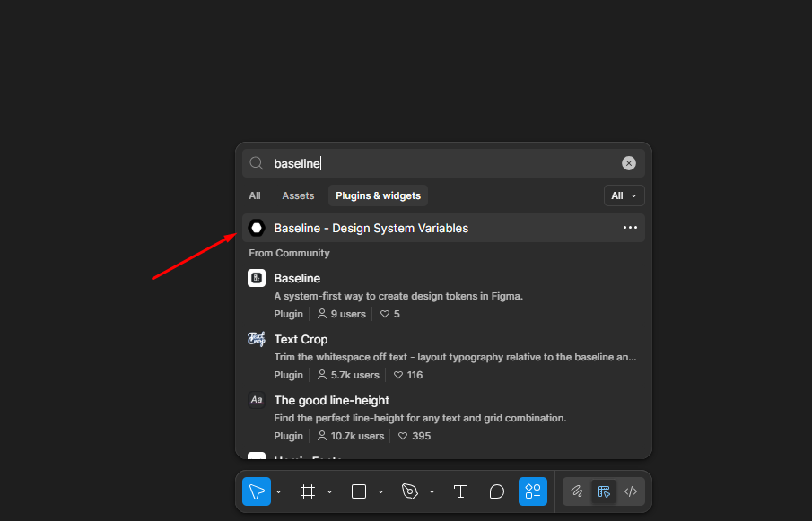Open the All filter dropdown
The image size is (812, 521).
(624, 195)
